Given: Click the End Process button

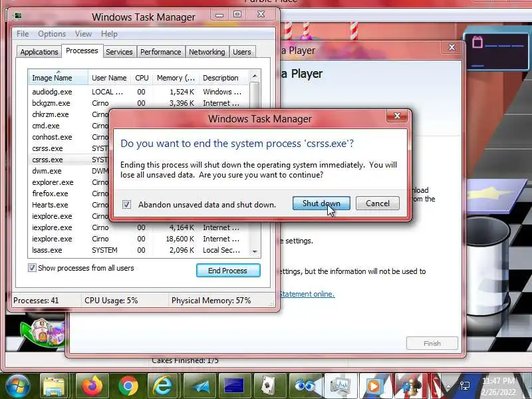Looking at the screenshot, I should (228, 271).
